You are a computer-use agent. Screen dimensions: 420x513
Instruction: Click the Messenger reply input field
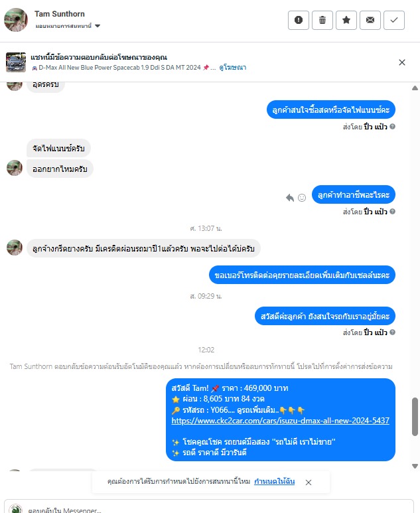click(x=209, y=506)
